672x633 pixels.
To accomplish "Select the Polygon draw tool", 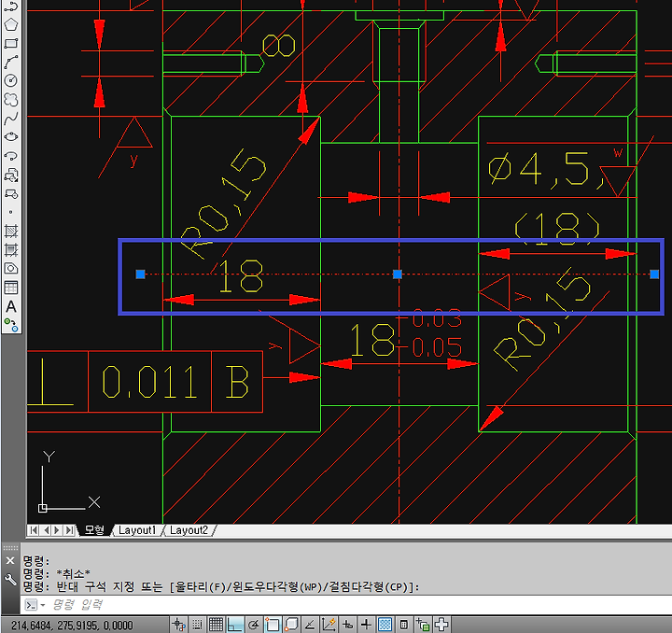I will pyautogui.click(x=10, y=24).
